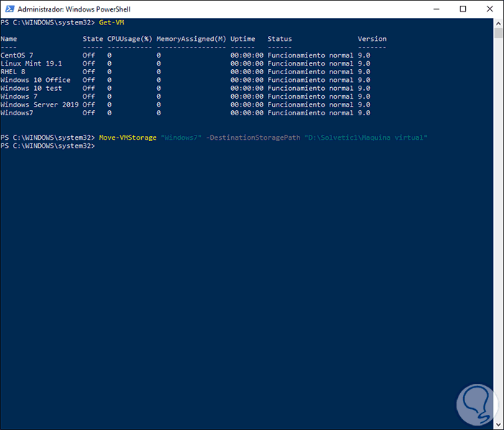
Task: Click the Get-VM command text
Action: [x=112, y=22]
